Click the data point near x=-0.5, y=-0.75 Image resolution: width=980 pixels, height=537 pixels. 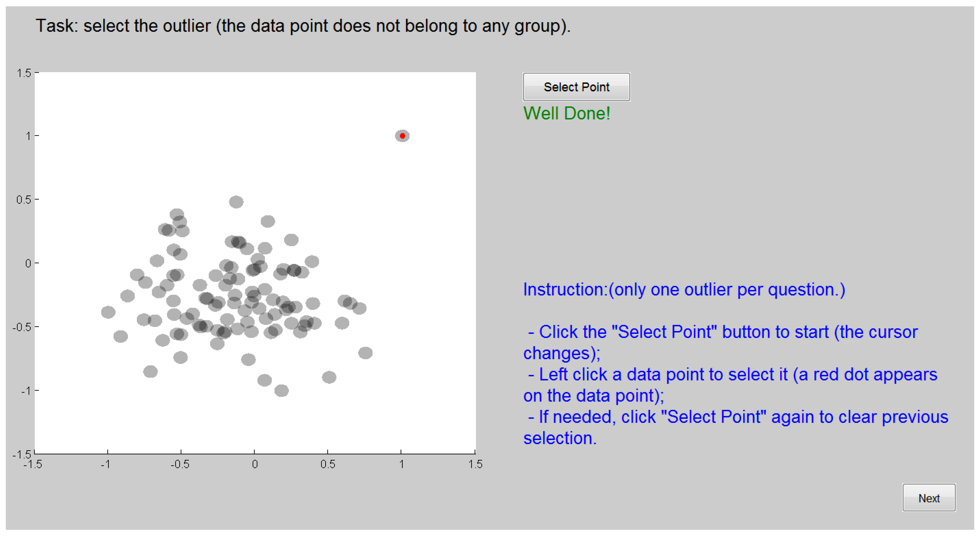pyautogui.click(x=180, y=357)
